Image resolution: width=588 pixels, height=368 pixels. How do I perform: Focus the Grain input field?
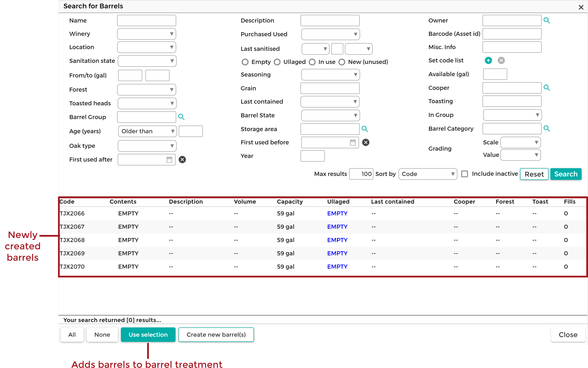[x=330, y=88]
